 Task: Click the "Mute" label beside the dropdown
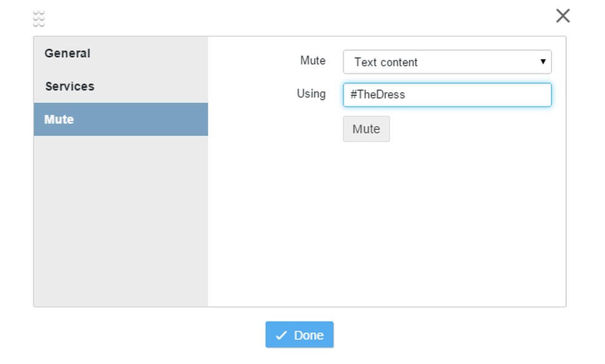312,60
